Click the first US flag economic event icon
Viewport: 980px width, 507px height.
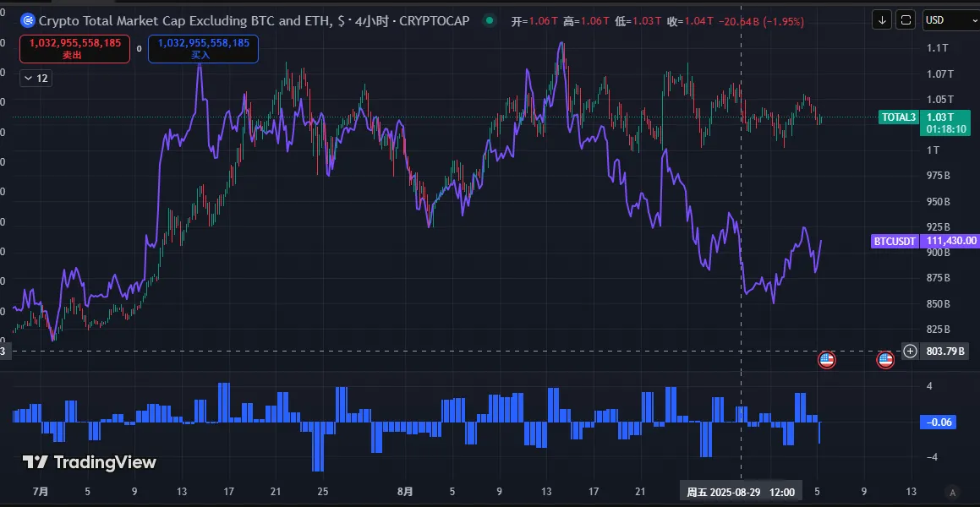(827, 360)
